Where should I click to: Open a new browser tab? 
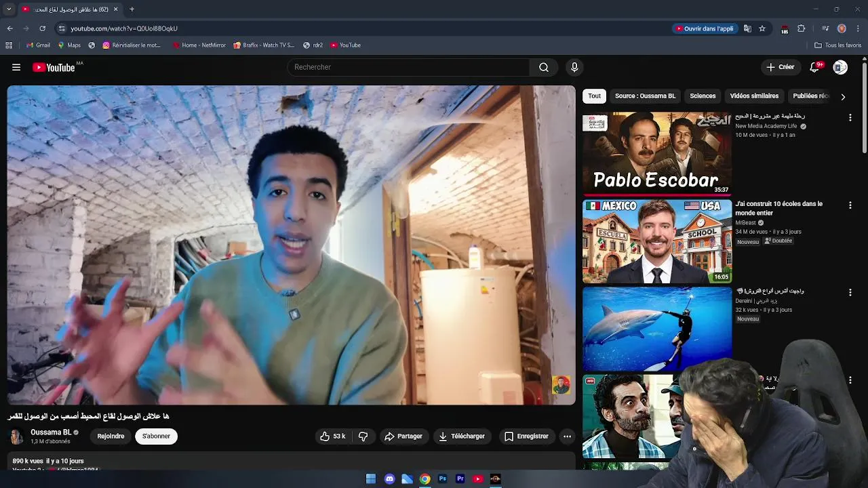132,9
